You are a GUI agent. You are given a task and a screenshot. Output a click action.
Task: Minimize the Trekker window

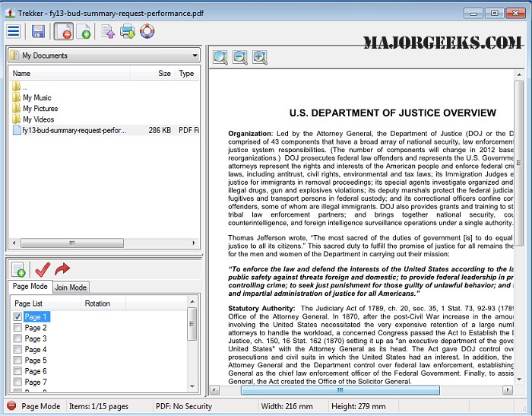click(473, 13)
